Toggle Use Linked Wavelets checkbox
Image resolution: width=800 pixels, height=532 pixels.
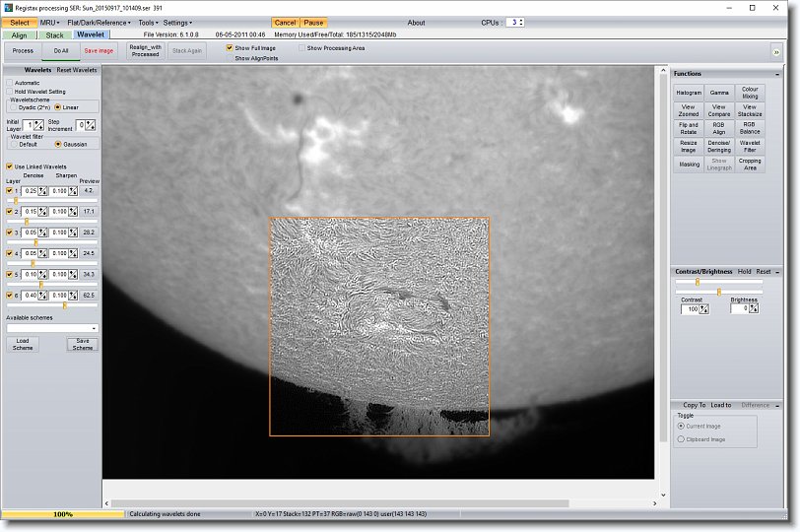pos(9,166)
